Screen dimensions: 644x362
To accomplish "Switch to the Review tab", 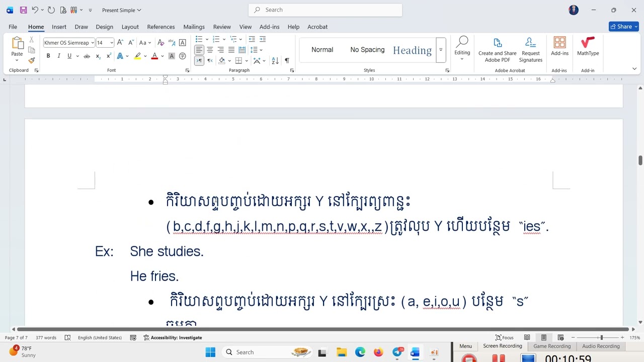I will coord(222,27).
